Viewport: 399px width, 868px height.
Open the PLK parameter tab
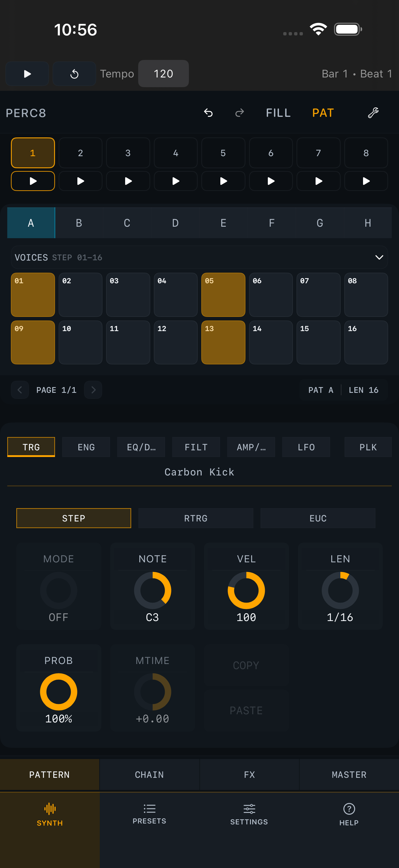point(368,447)
